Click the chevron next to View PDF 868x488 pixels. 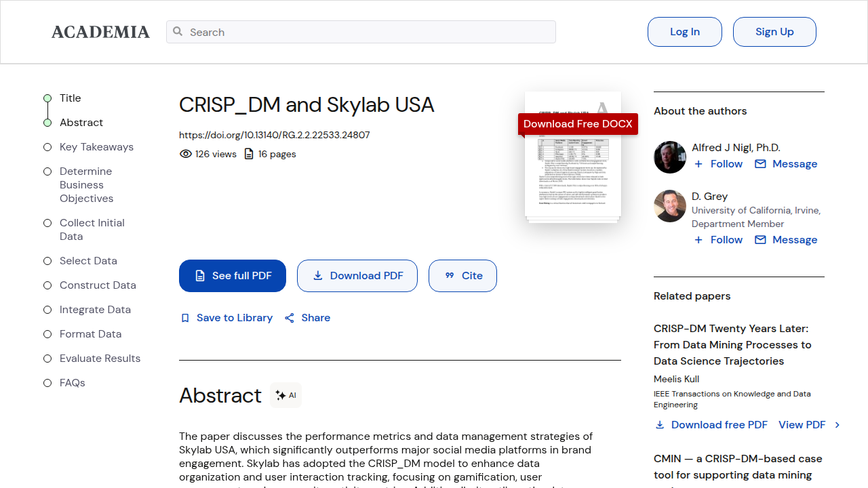(837, 425)
